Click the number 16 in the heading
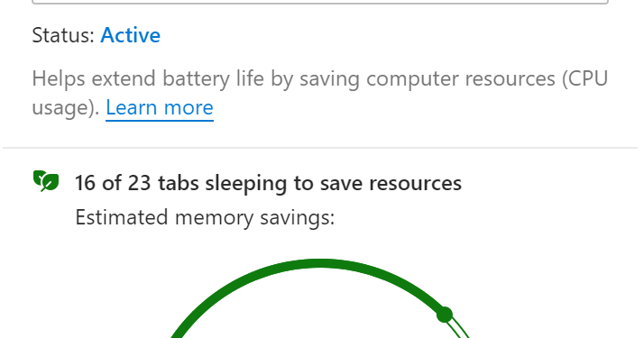This screenshot has width=644, height=338. (x=85, y=183)
